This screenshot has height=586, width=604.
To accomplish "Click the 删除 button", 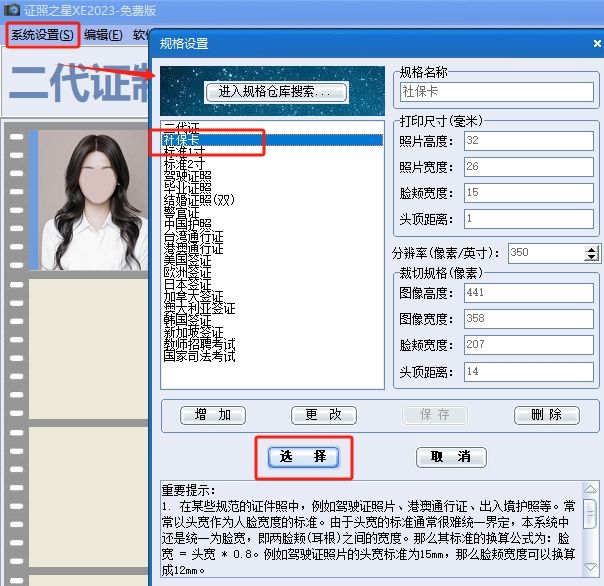I will click(547, 415).
